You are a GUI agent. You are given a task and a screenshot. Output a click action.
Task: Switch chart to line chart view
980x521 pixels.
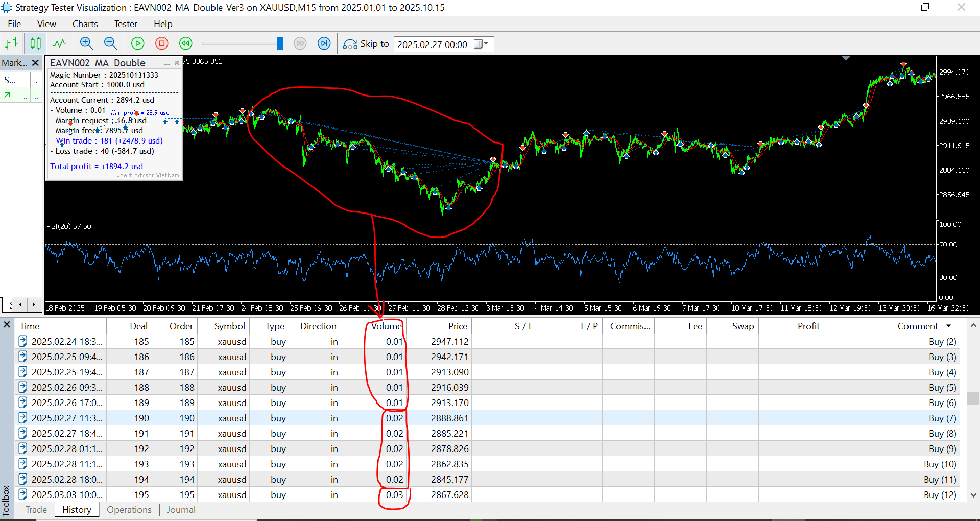coord(60,44)
